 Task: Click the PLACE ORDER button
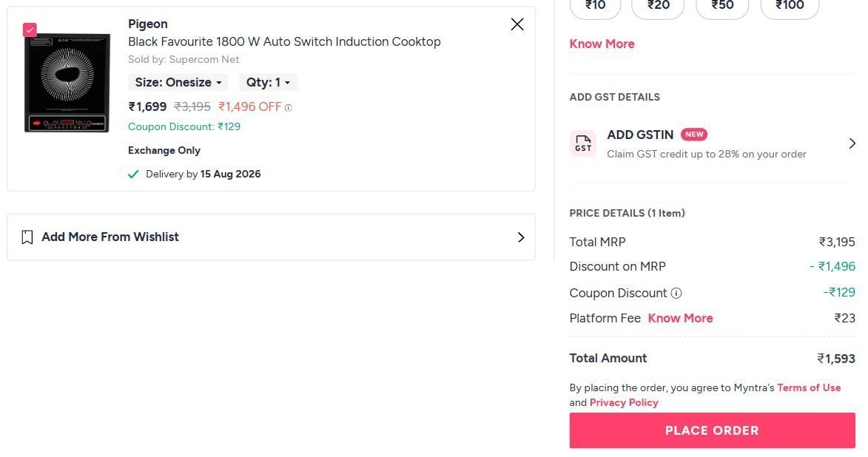(x=712, y=430)
